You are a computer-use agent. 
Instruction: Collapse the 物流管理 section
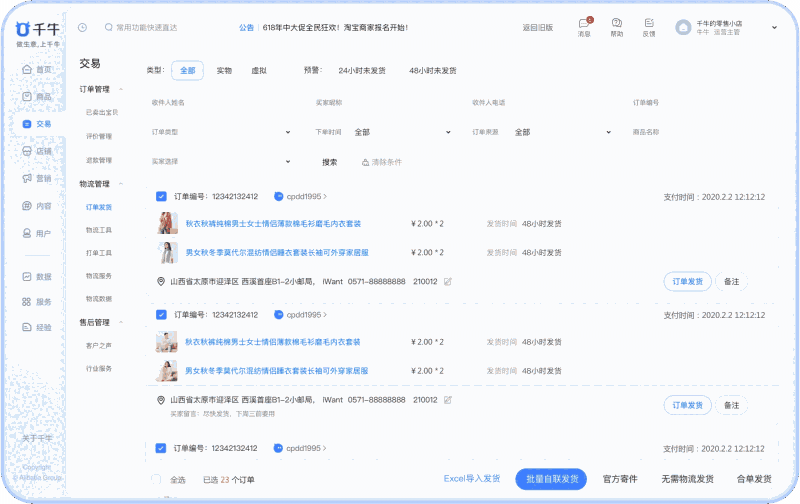121,184
